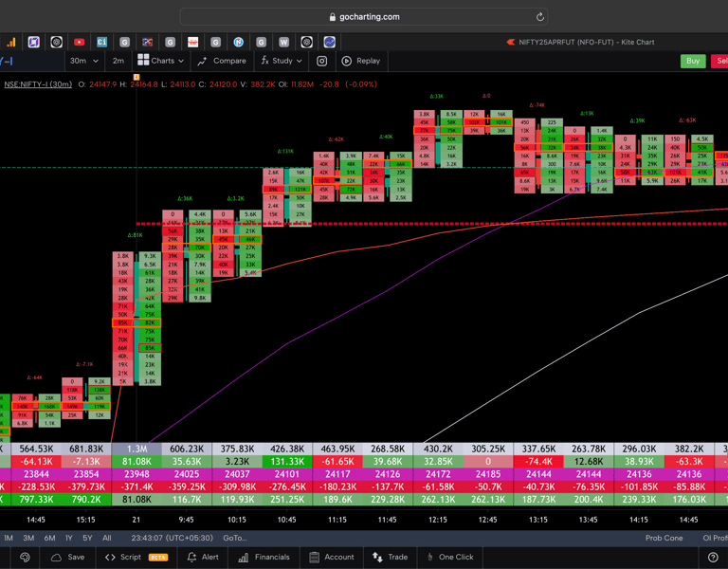The width and height of the screenshot is (728, 569).
Task: Select the 1M range
Action: (x=9, y=538)
